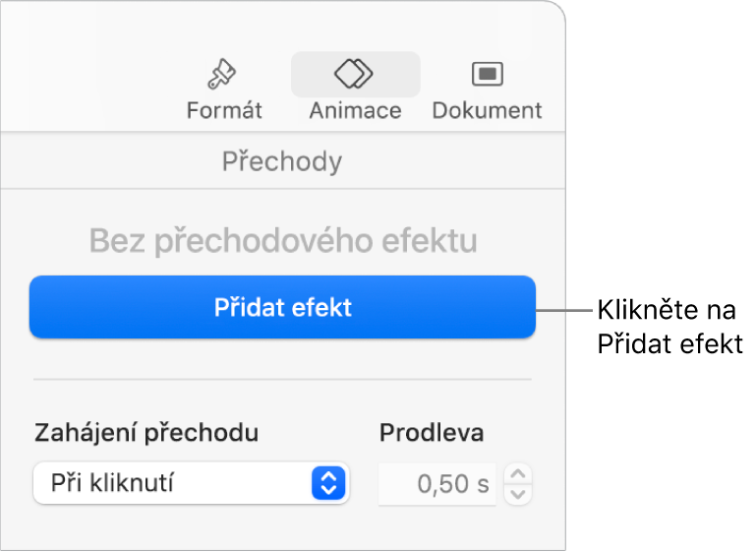Viewport: 756px width, 552px height.
Task: Click the divider below Přidat efekt
Action: [282, 379]
